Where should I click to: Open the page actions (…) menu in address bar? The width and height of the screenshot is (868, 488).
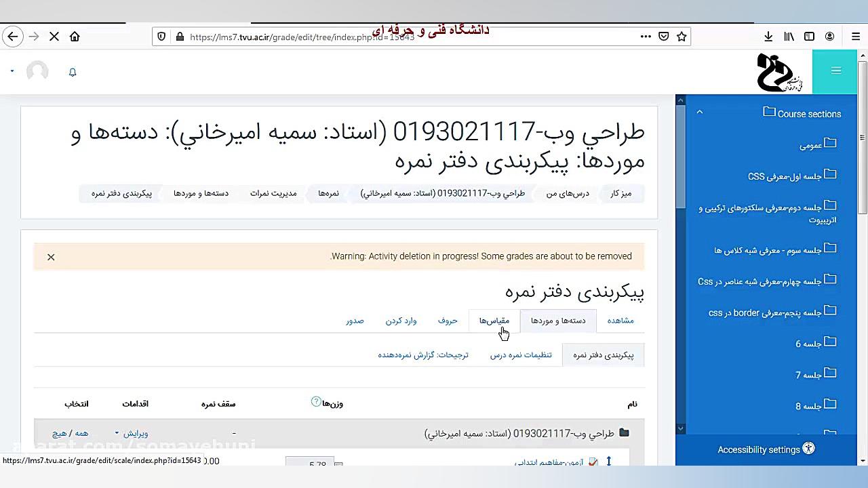click(x=645, y=36)
